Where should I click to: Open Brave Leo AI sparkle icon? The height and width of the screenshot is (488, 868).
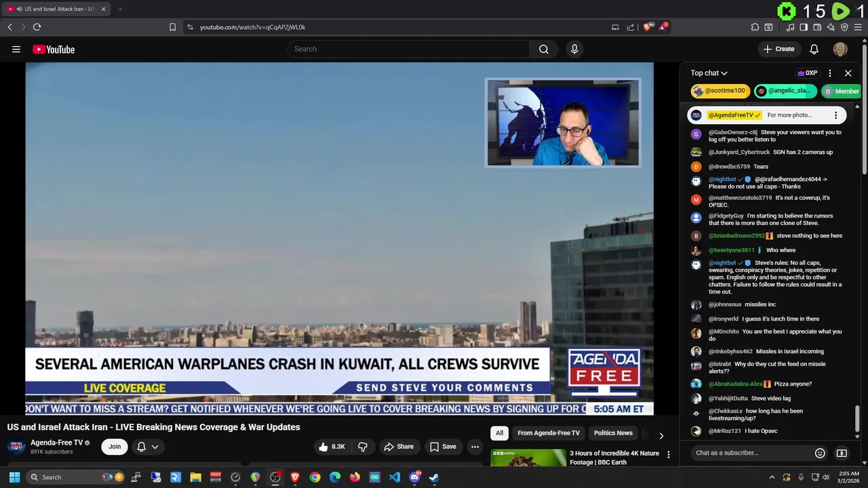pyautogui.click(x=831, y=27)
